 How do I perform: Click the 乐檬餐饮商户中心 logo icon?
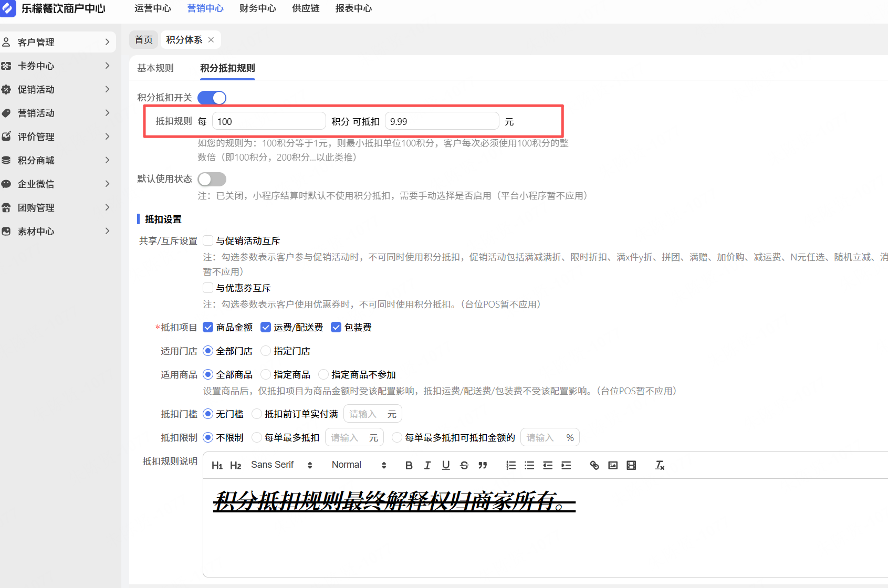pos(7,8)
